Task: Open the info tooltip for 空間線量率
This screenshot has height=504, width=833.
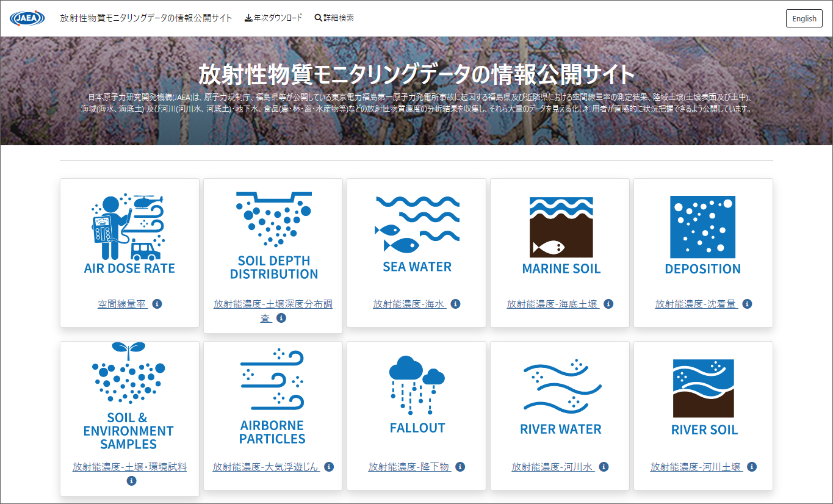Action: click(158, 303)
